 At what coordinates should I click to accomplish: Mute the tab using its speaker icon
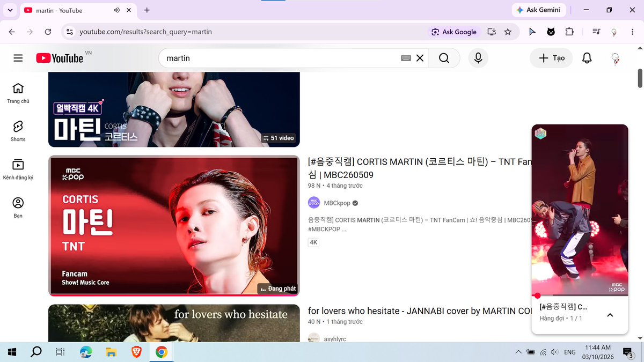point(116,10)
